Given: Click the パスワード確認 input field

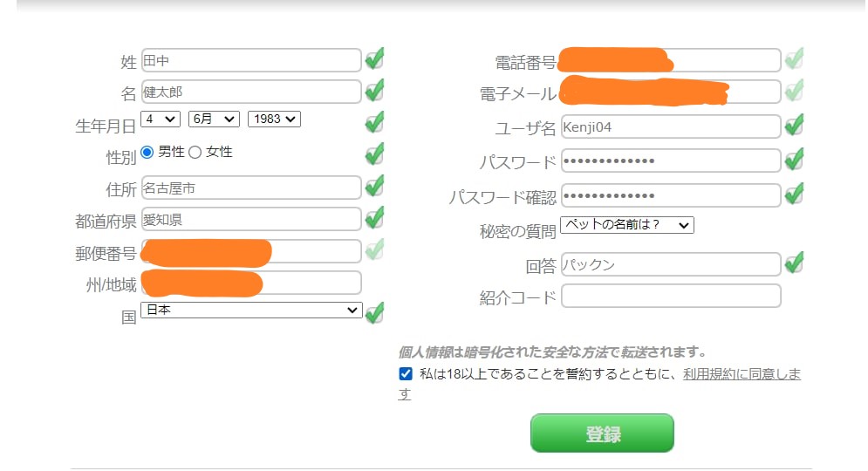Looking at the screenshot, I should (671, 195).
